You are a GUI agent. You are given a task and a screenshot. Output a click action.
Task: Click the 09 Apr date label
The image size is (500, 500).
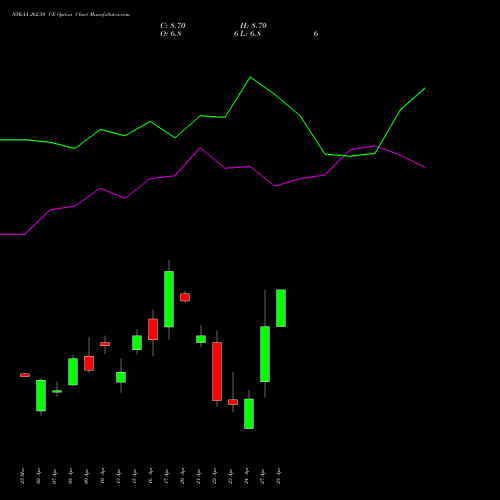[x=86, y=476]
